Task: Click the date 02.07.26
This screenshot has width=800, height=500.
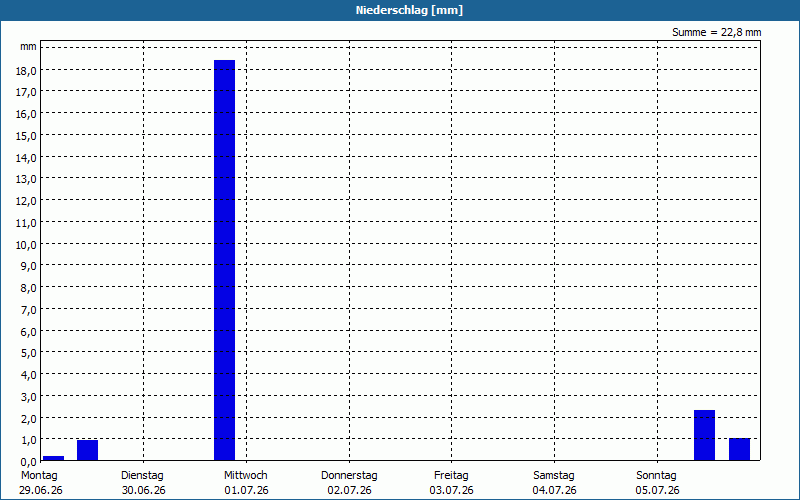Action: [349, 490]
